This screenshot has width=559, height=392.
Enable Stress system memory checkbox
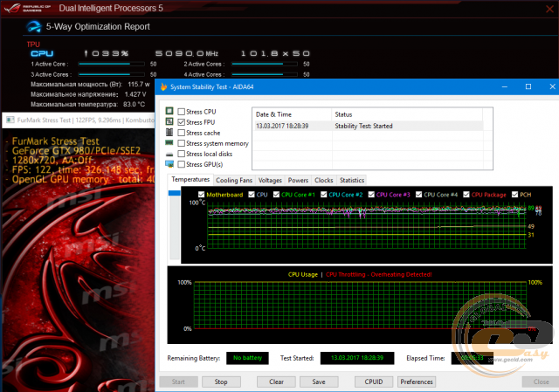coord(181,143)
